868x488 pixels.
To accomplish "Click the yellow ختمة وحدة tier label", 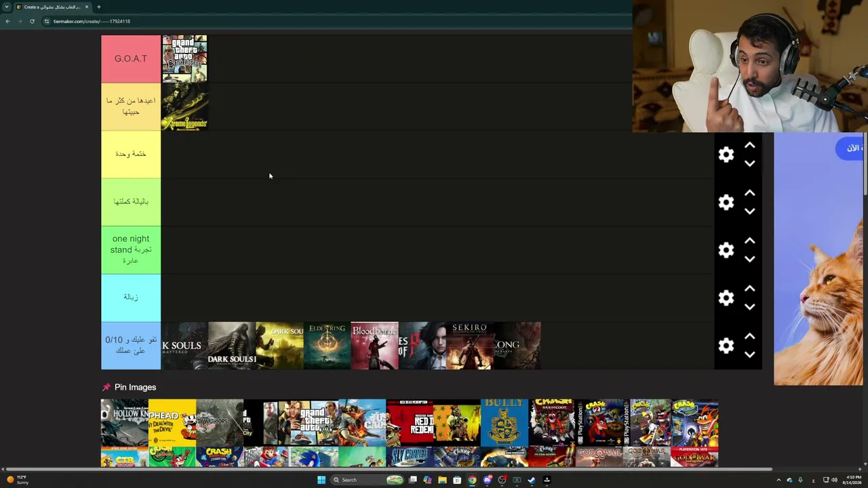I will pos(131,155).
